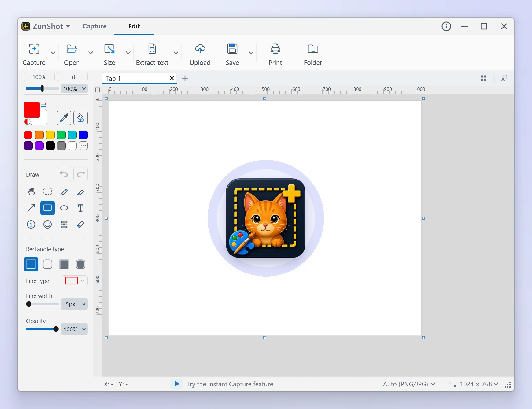
Task: Activate the Text tool
Action: tap(80, 208)
